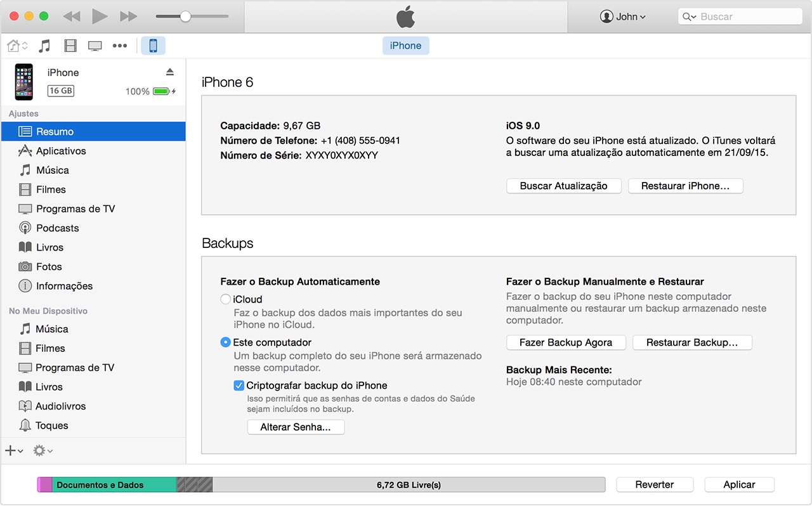Screen dimensions: 812x506
Task: Click the fast-forward button
Action: (129, 16)
